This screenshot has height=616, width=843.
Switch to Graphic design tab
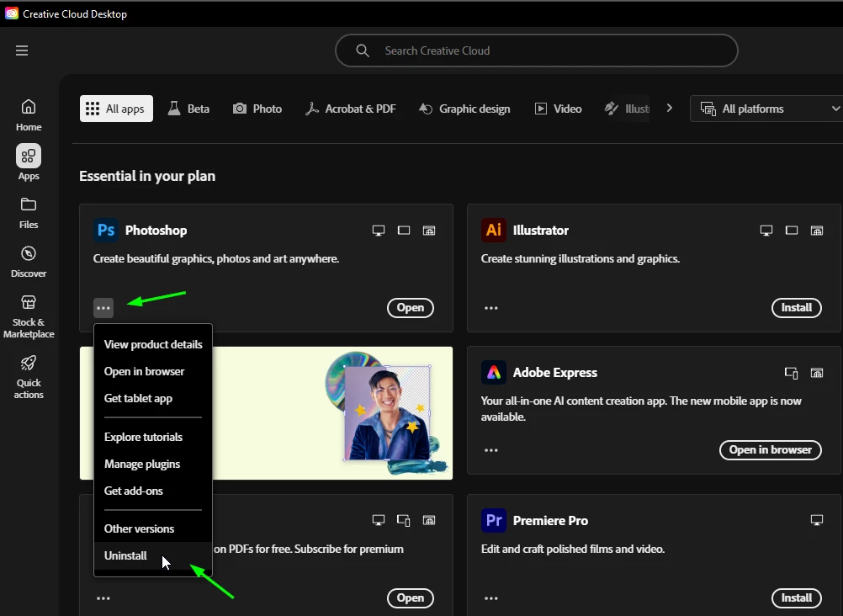pyautogui.click(x=464, y=109)
